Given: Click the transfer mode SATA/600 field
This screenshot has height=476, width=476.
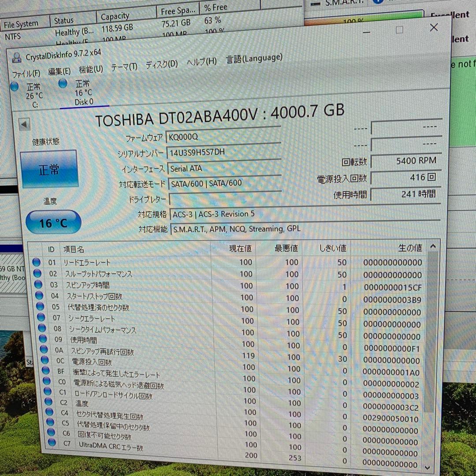Looking at the screenshot, I should 225,183.
